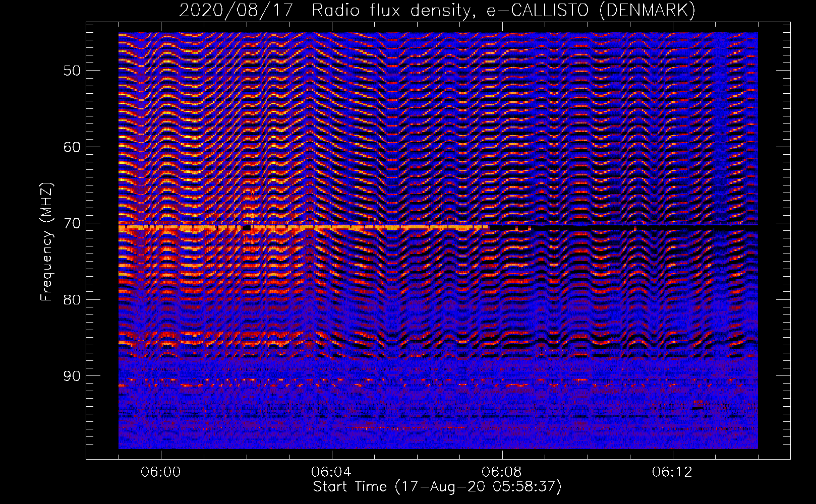Click the 'Start Time (17-Aug-20 05:58:37)' label
This screenshot has height=504, width=816.
(437, 487)
